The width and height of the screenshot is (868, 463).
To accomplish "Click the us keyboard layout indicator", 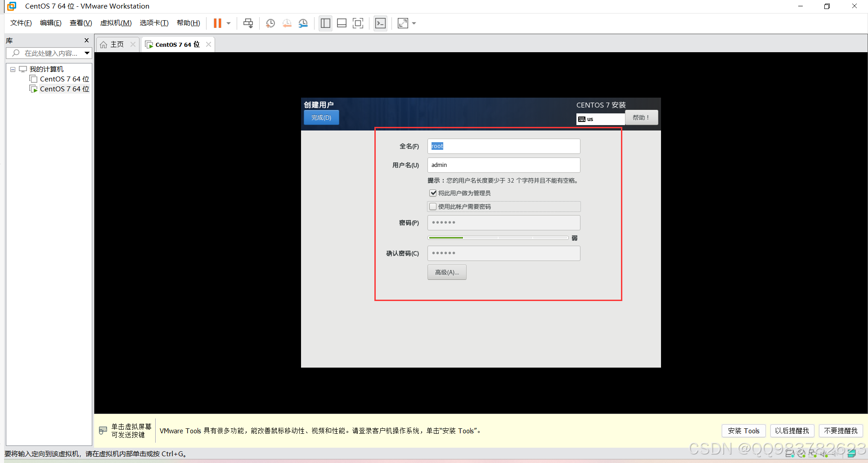I will click(x=601, y=119).
